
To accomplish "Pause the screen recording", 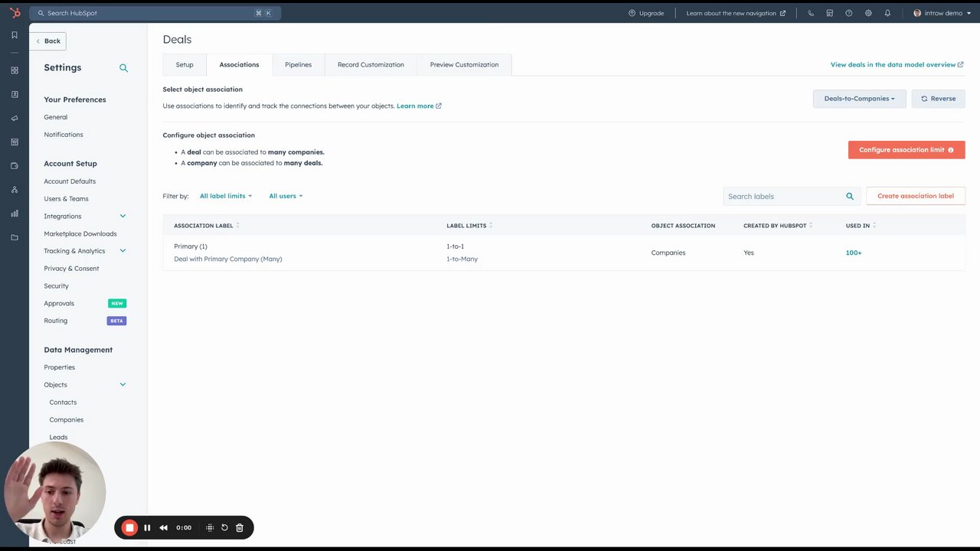I will coord(147,527).
